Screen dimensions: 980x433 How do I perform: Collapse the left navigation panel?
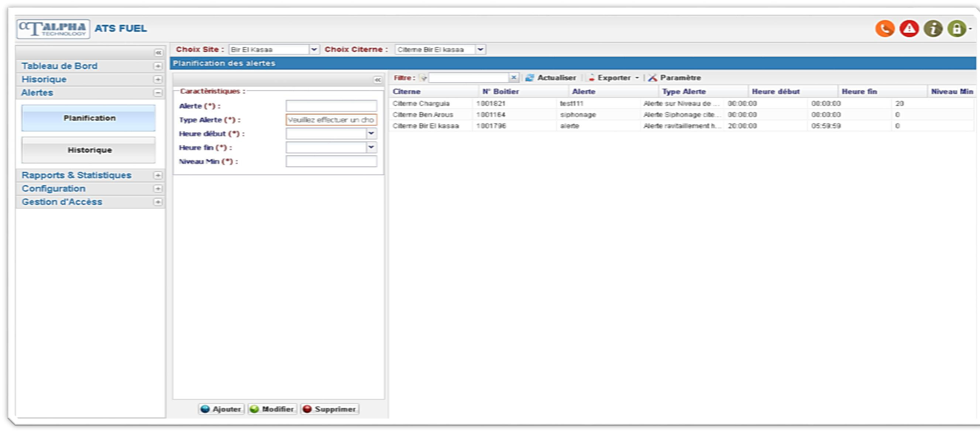[158, 52]
